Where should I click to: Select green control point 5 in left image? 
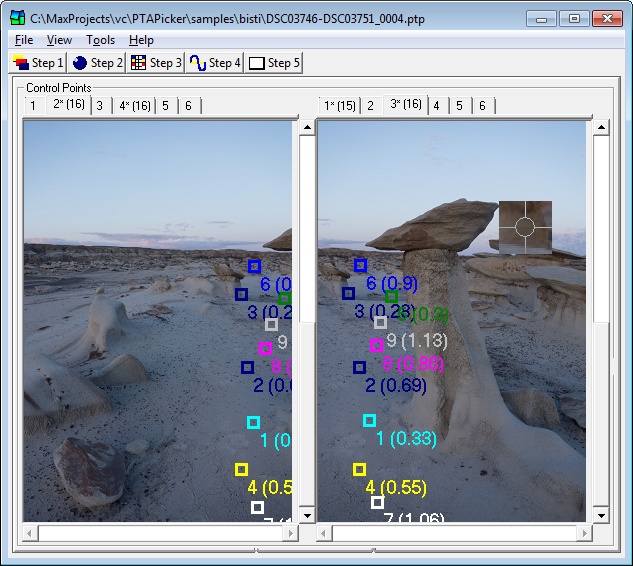285,299
